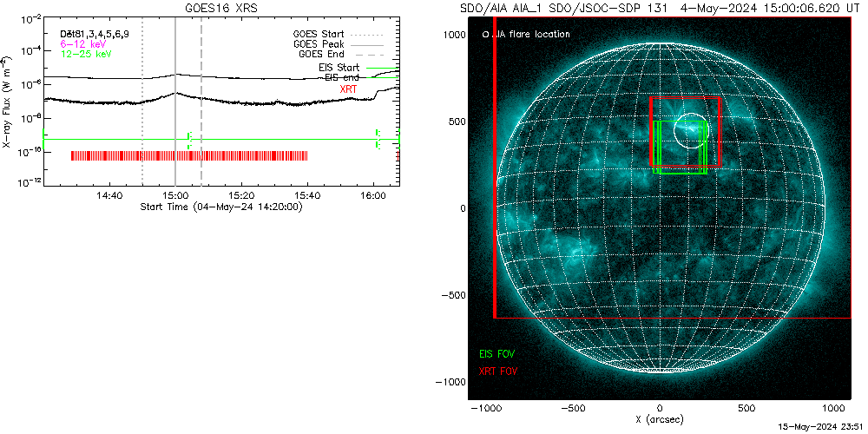Click the 15:20 time axis label
868x434 pixels.
pos(241,196)
